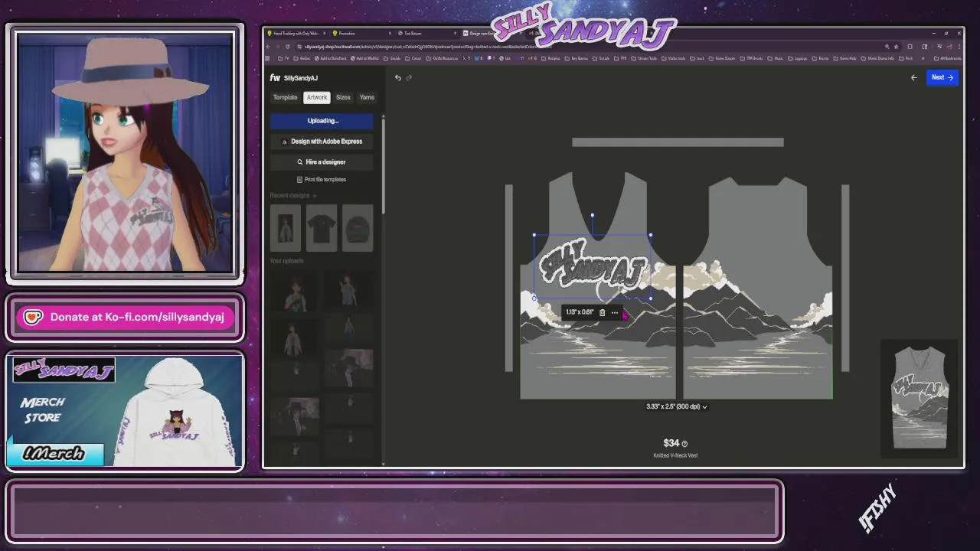Click the zoom magnifier in address bar

point(887,47)
